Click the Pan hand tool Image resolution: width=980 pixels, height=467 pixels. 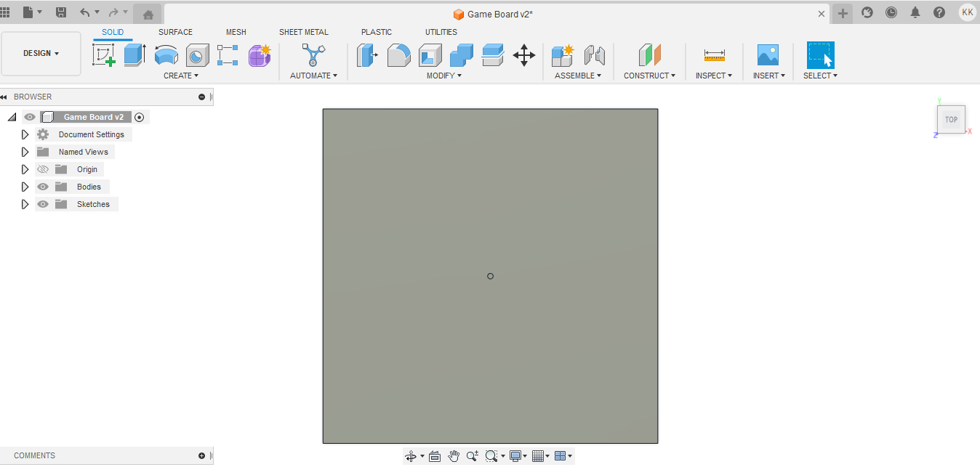[454, 456]
